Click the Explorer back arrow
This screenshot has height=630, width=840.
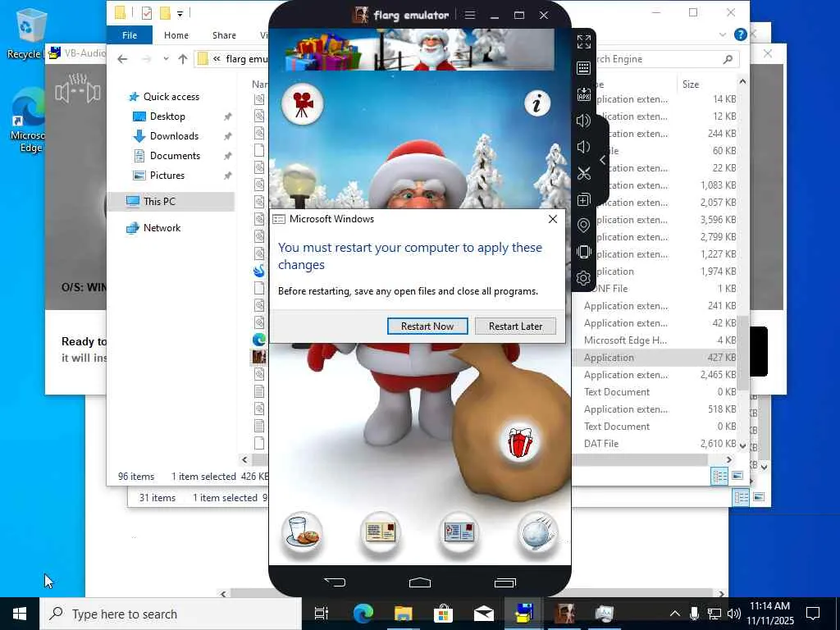(123, 59)
